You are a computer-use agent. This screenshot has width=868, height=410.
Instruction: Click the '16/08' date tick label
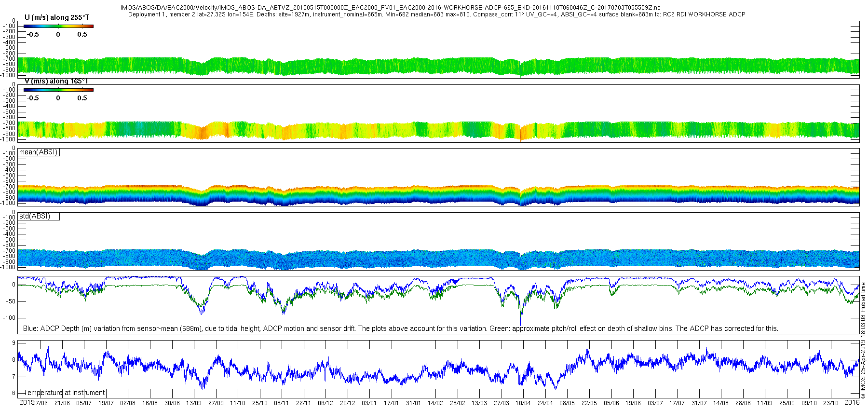150,403
